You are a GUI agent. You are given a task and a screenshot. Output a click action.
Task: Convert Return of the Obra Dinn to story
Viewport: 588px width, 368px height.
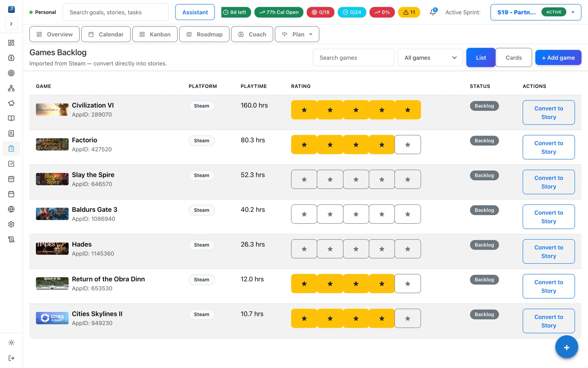pyautogui.click(x=548, y=286)
